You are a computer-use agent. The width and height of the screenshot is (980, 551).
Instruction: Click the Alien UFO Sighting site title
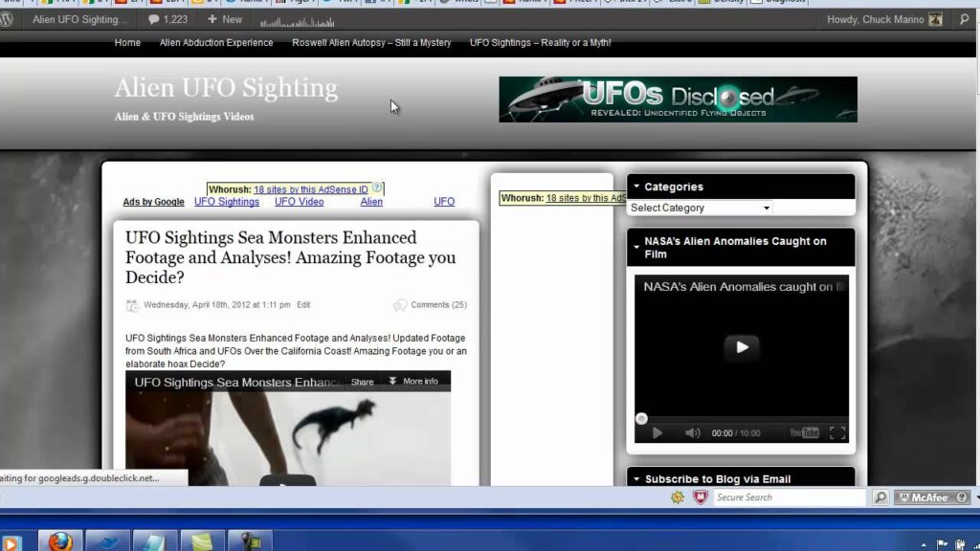(x=226, y=88)
